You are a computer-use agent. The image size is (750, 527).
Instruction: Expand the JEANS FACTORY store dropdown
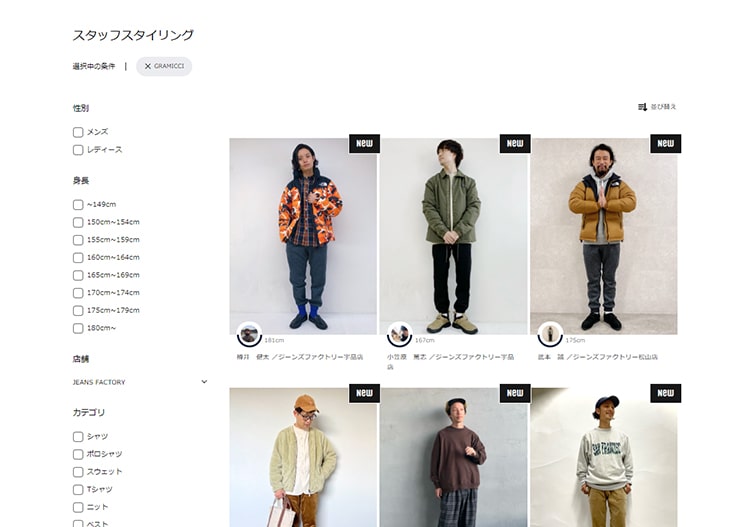(x=140, y=382)
